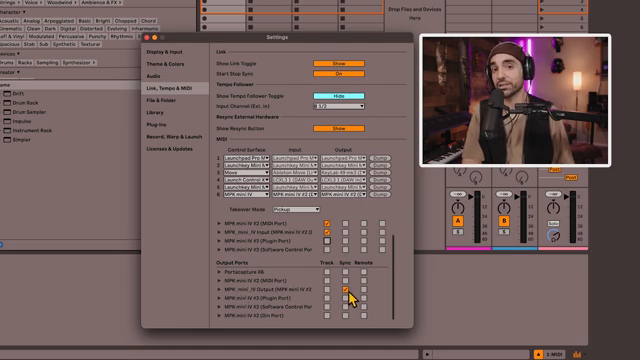Click Dump for MPK mini IV row
This screenshot has width=640, height=360.
(380, 195)
